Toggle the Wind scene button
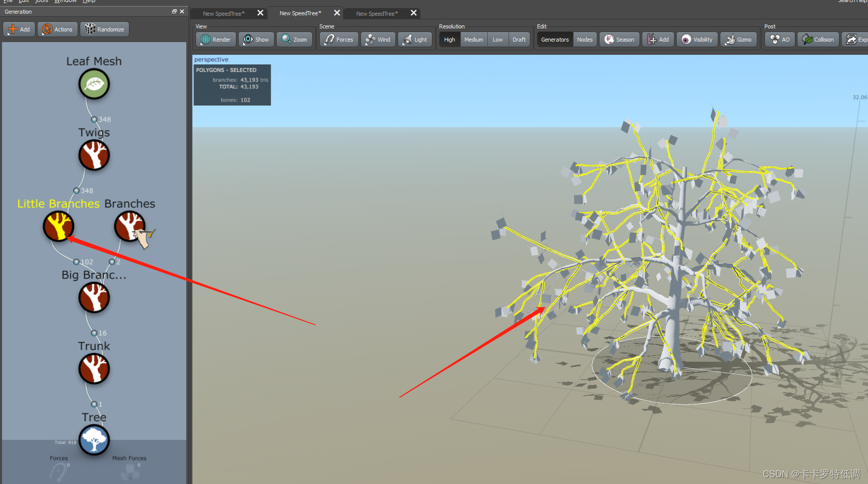The width and height of the screenshot is (868, 484). [x=378, y=40]
